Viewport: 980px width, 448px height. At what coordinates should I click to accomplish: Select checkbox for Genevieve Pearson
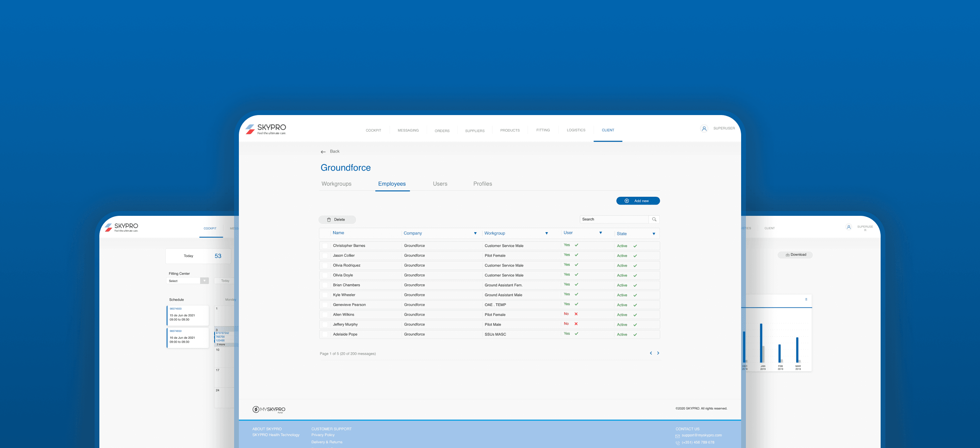(x=325, y=305)
